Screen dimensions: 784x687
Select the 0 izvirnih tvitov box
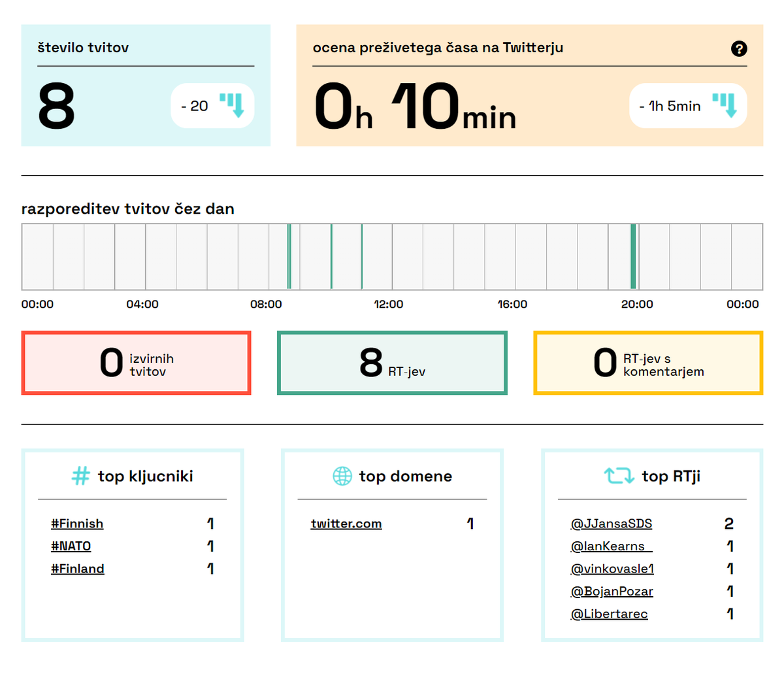pyautogui.click(x=136, y=363)
